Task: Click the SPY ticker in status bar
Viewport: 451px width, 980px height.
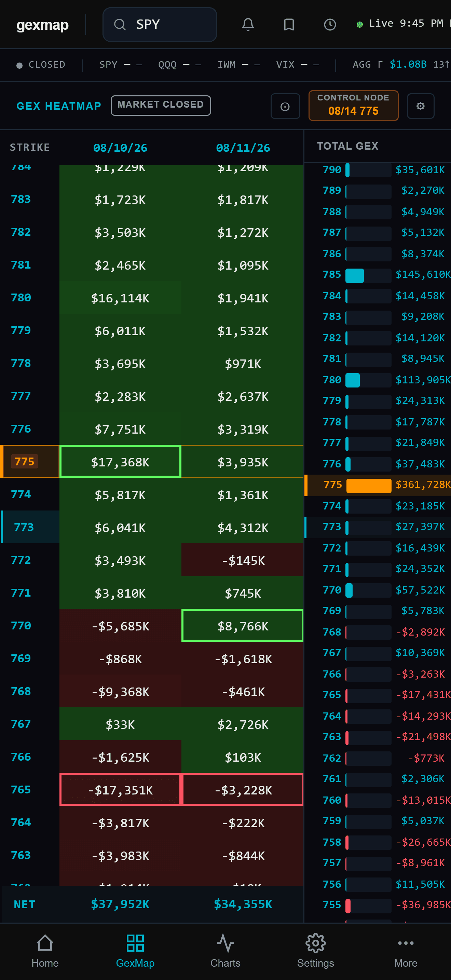Action: [121, 65]
